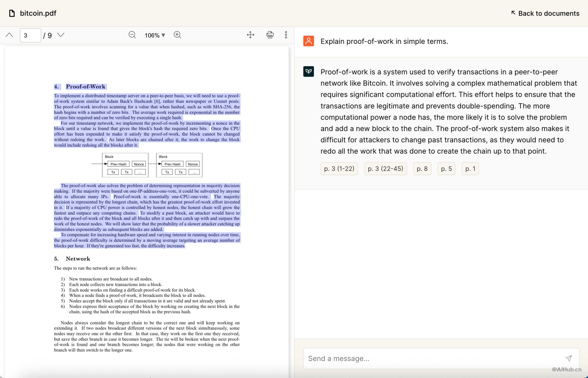Image resolution: width=588 pixels, height=378 pixels.
Task: Click the assistant avatar icon
Action: [x=308, y=71]
